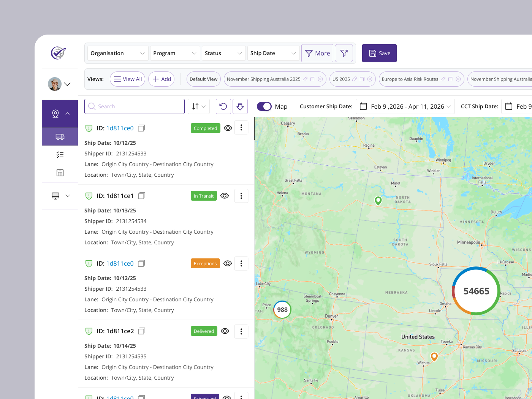Image resolution: width=532 pixels, height=399 pixels.
Task: Open the monitor devices sidebar icon
Action: [55, 196]
